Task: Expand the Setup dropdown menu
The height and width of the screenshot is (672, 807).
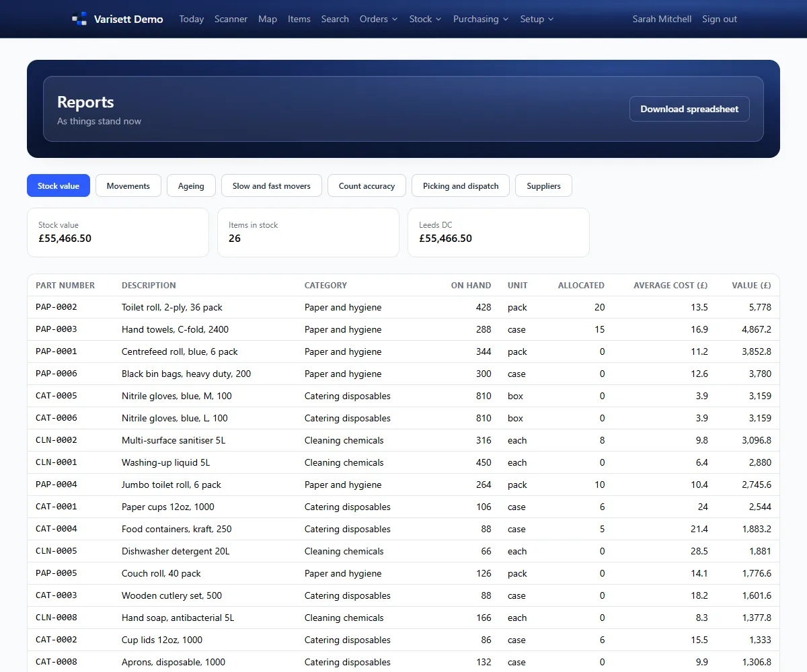Action: [537, 19]
